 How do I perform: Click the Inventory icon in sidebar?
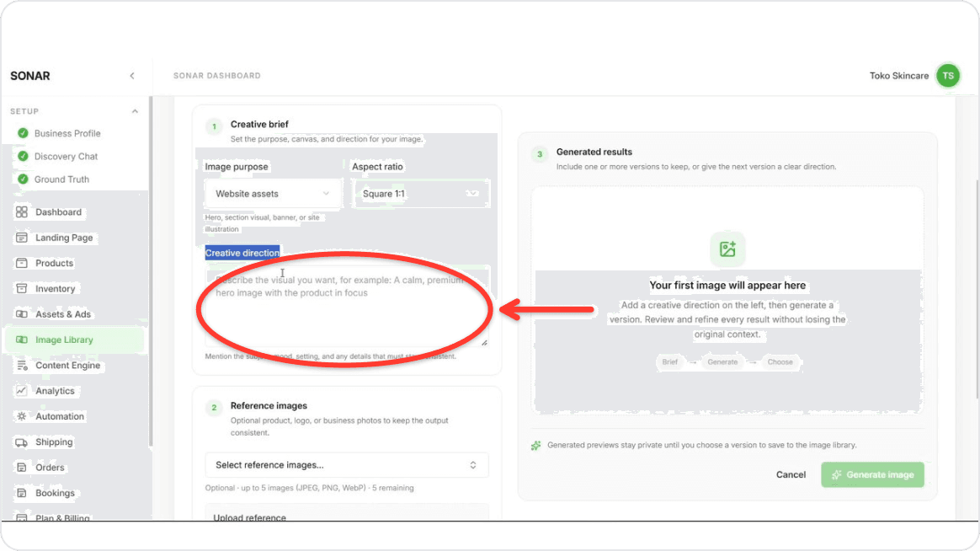22,288
